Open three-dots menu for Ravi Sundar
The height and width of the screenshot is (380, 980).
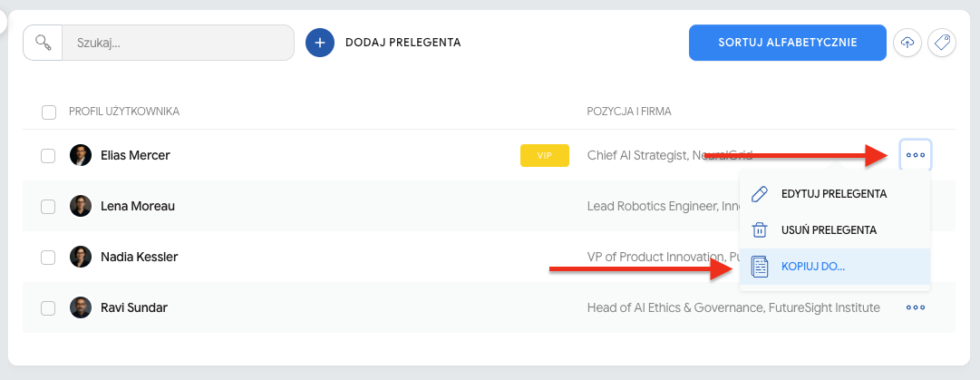point(916,307)
